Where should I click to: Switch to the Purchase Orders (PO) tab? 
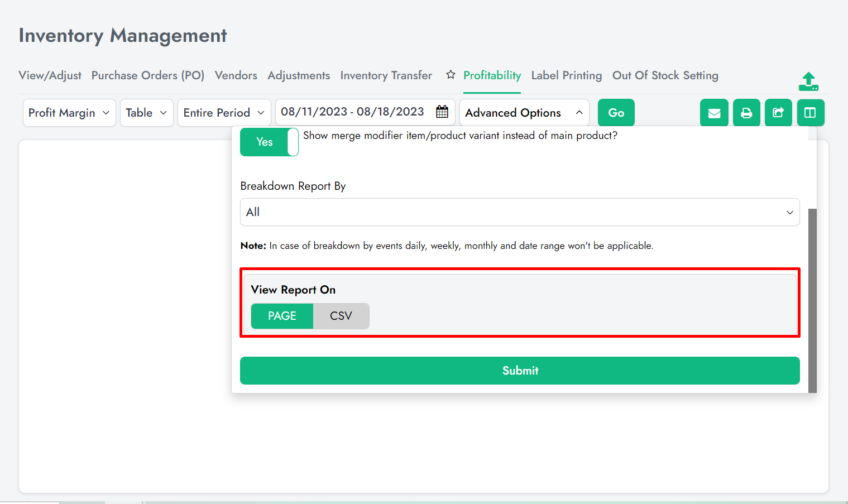[x=148, y=75]
